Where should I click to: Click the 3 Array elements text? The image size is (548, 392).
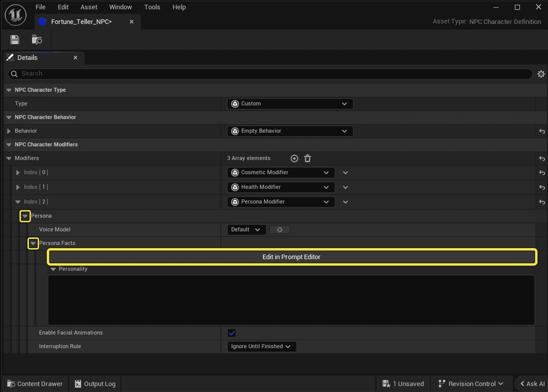pos(249,158)
